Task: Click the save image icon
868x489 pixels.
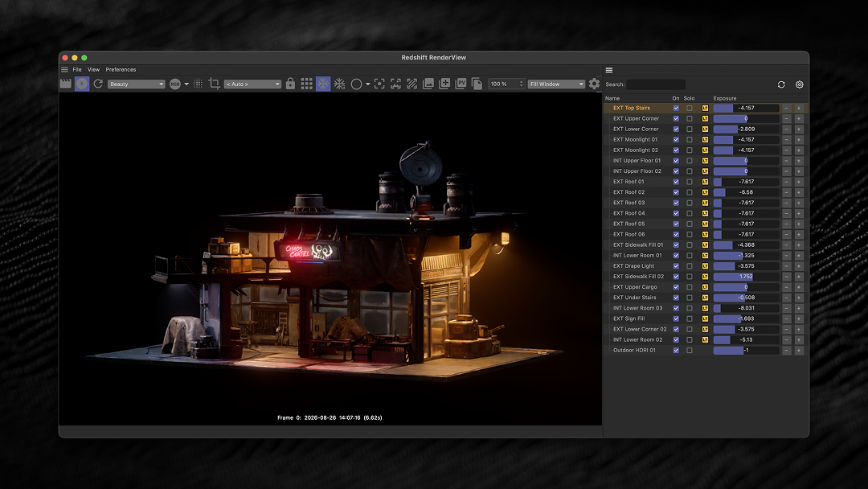Action: [428, 84]
